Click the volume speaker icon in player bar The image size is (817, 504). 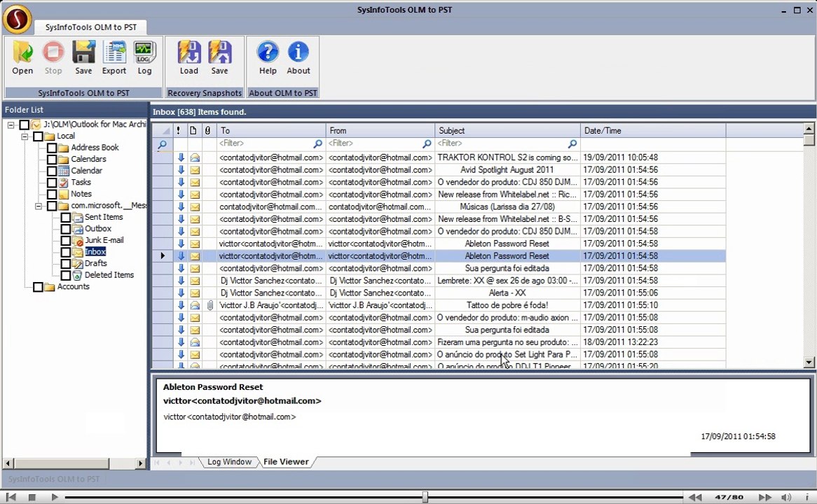point(786,497)
